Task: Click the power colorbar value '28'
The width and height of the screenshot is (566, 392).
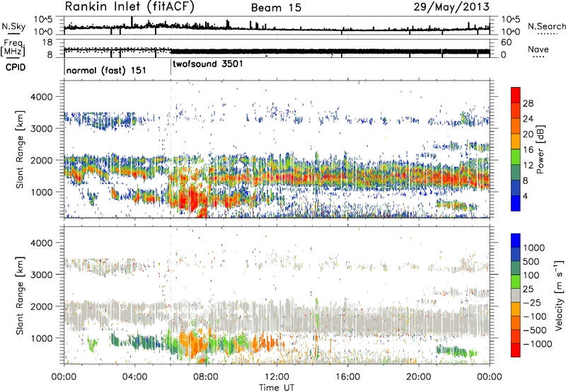Action: coord(528,103)
